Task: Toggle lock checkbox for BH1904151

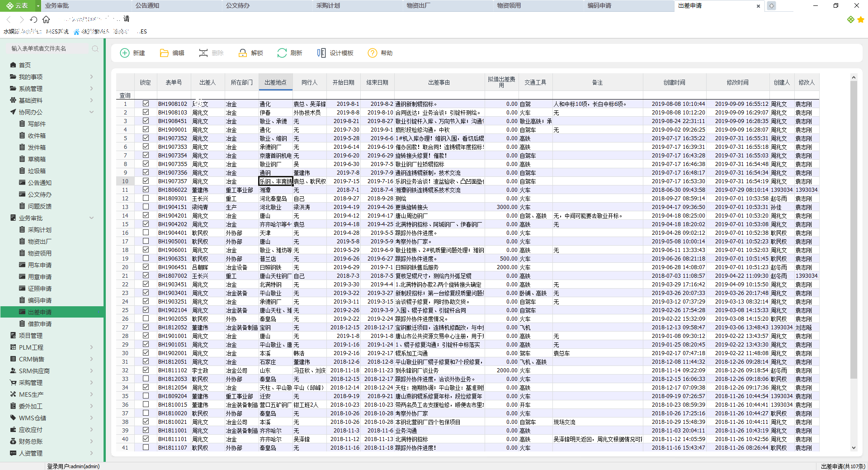Action: click(146, 207)
